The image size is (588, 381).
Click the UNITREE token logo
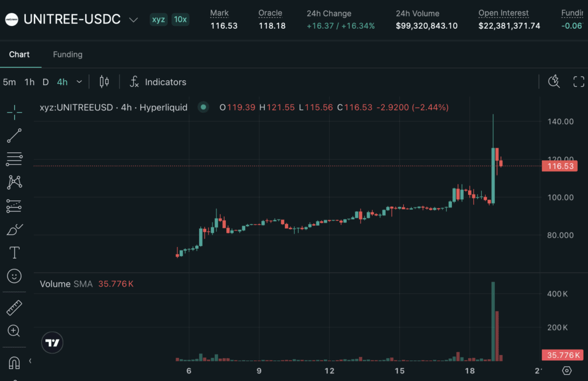pyautogui.click(x=11, y=19)
